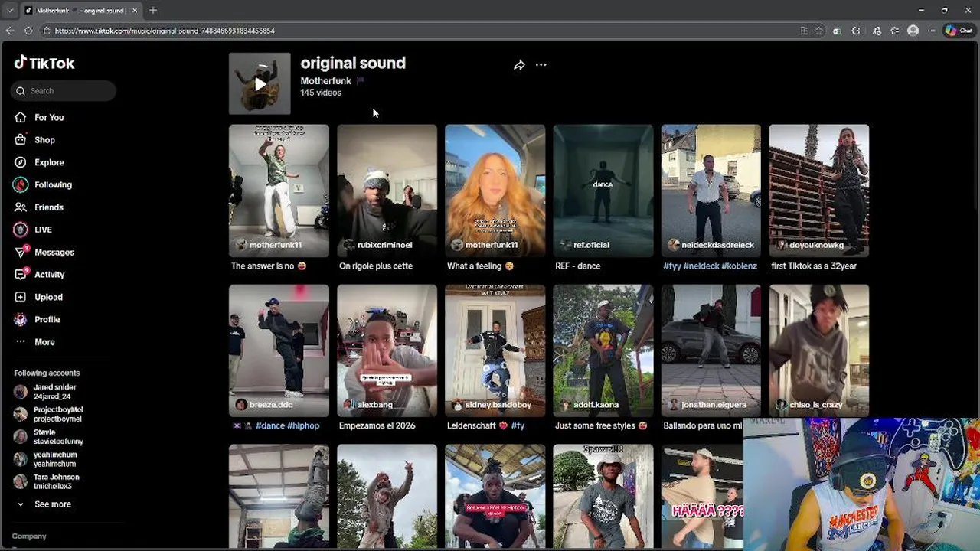Screen dimensions: 980x551
Task: Open the Shop bag icon
Action: pos(21,140)
